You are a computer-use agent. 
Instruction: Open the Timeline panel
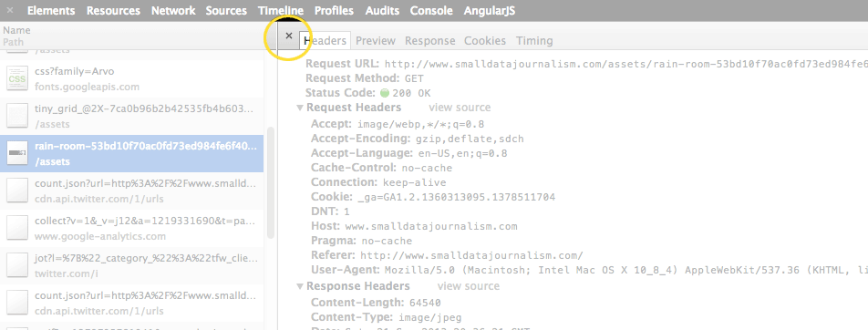[x=281, y=11]
